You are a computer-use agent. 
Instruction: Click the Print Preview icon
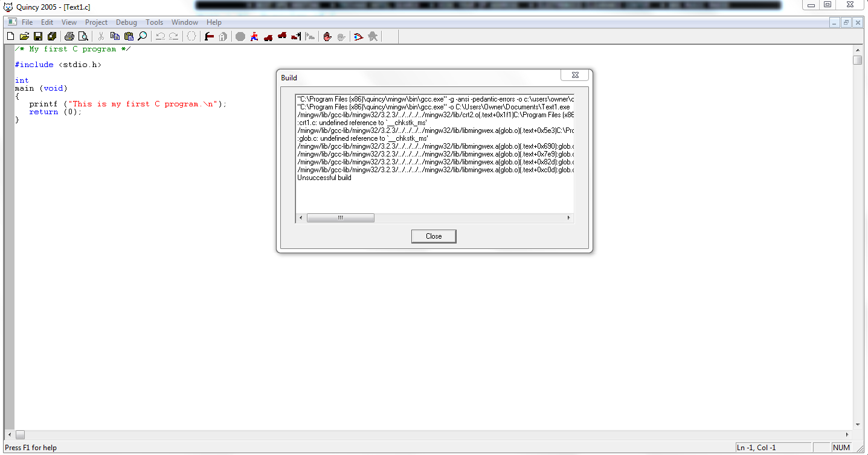[84, 36]
